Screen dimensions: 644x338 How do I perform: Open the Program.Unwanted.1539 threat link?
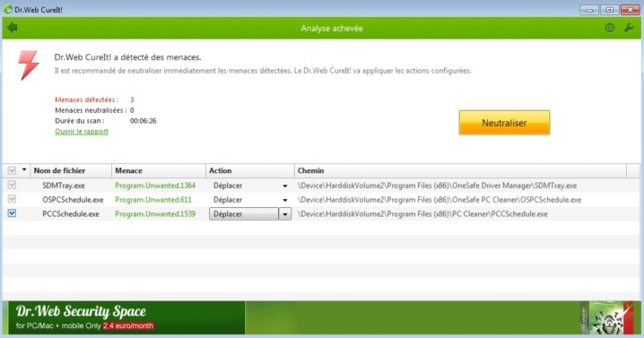pos(155,214)
